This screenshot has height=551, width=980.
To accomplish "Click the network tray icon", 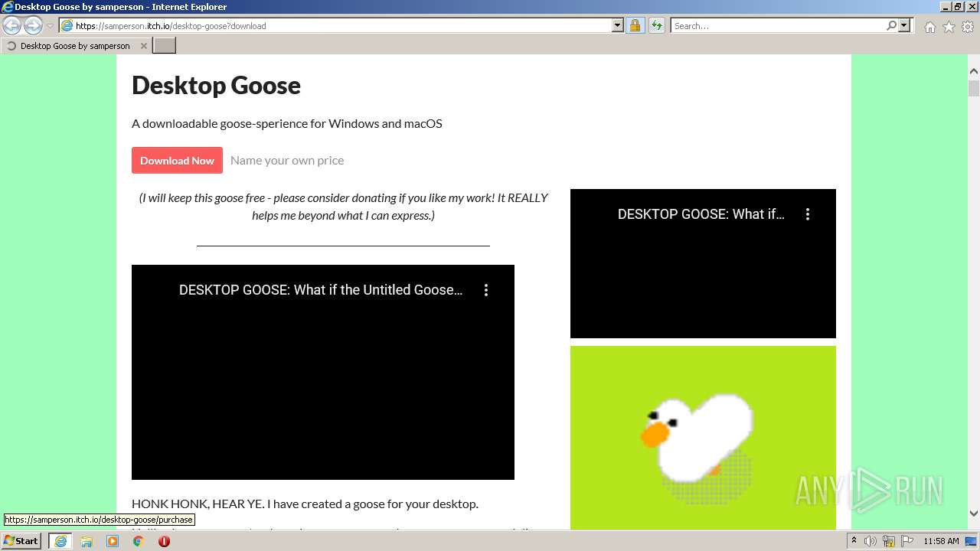I will pyautogui.click(x=889, y=541).
